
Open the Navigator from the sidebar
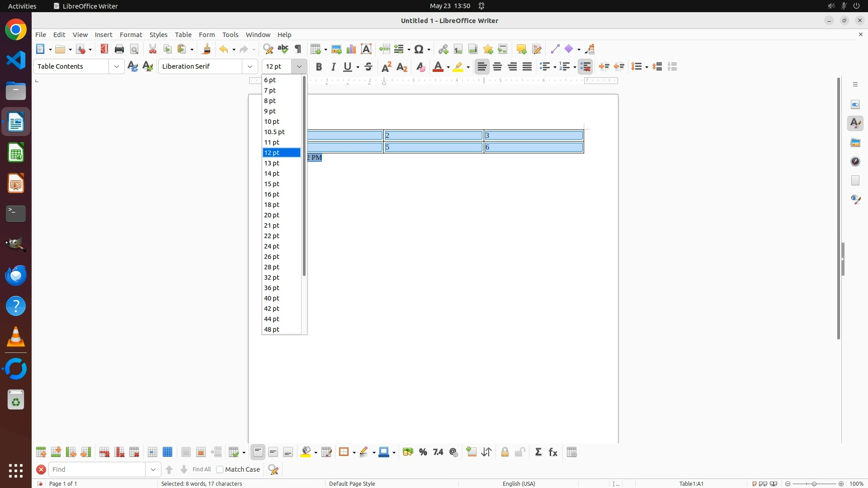pyautogui.click(x=855, y=161)
